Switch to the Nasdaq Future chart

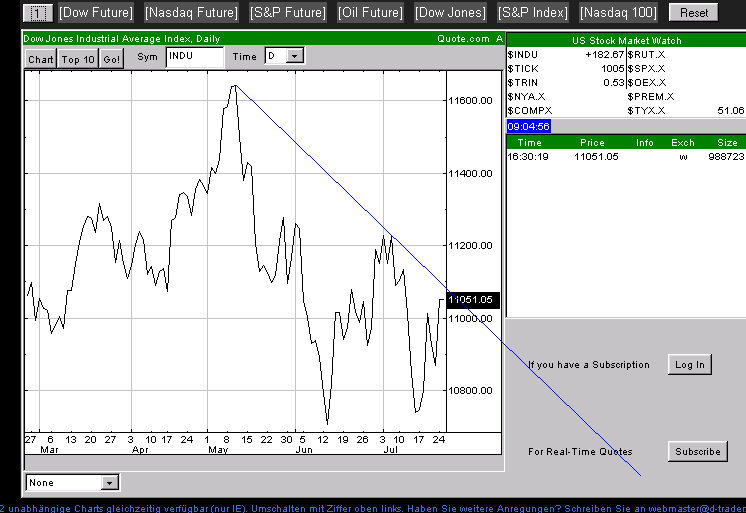click(x=191, y=13)
